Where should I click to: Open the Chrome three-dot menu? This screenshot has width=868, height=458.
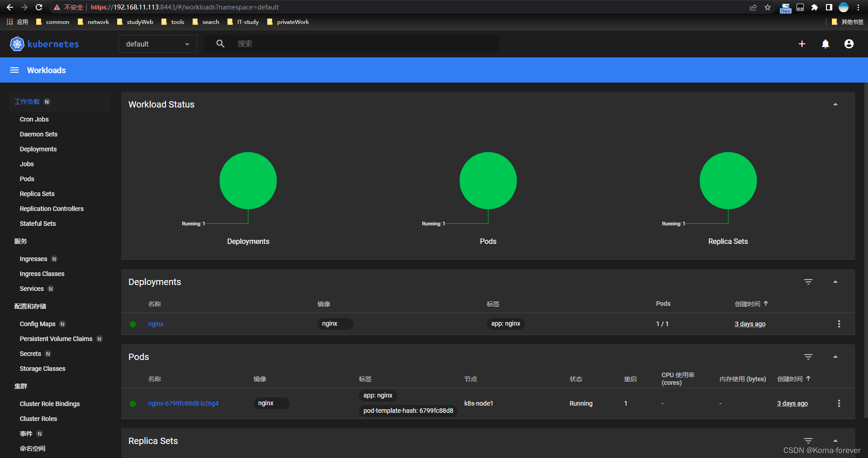pos(858,7)
